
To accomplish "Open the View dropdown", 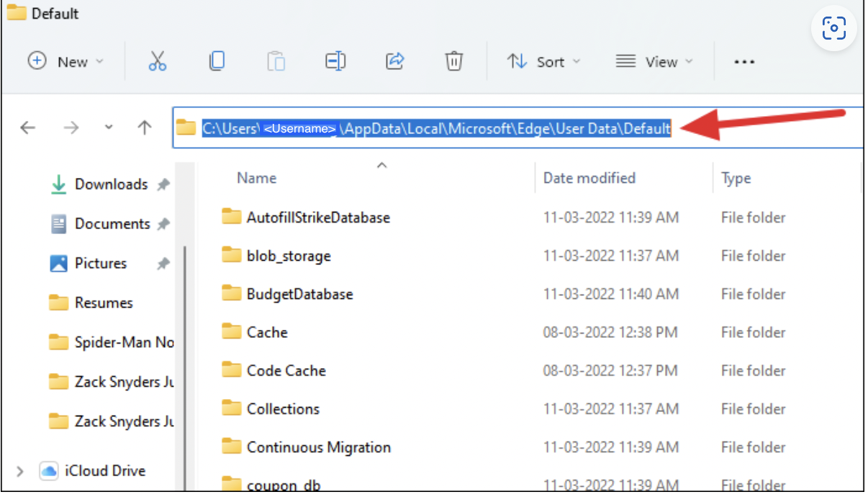I will (x=654, y=61).
